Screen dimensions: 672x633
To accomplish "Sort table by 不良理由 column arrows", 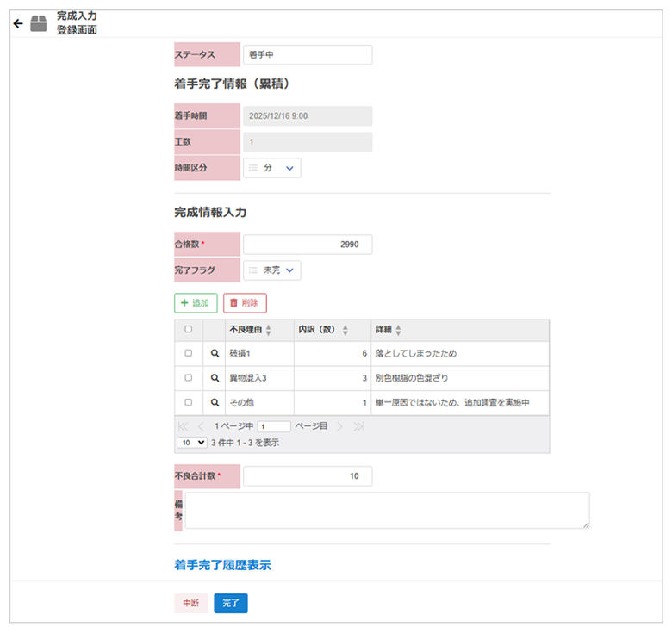I will (268, 330).
